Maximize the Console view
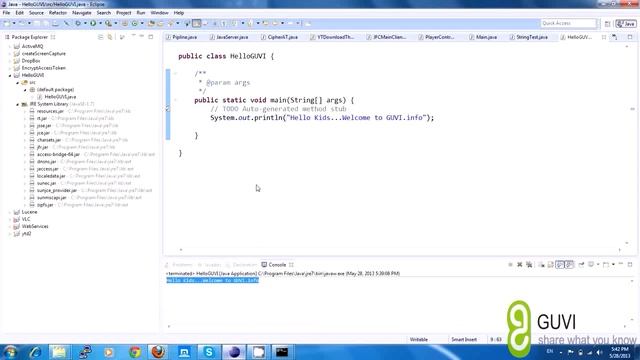 pos(630,264)
